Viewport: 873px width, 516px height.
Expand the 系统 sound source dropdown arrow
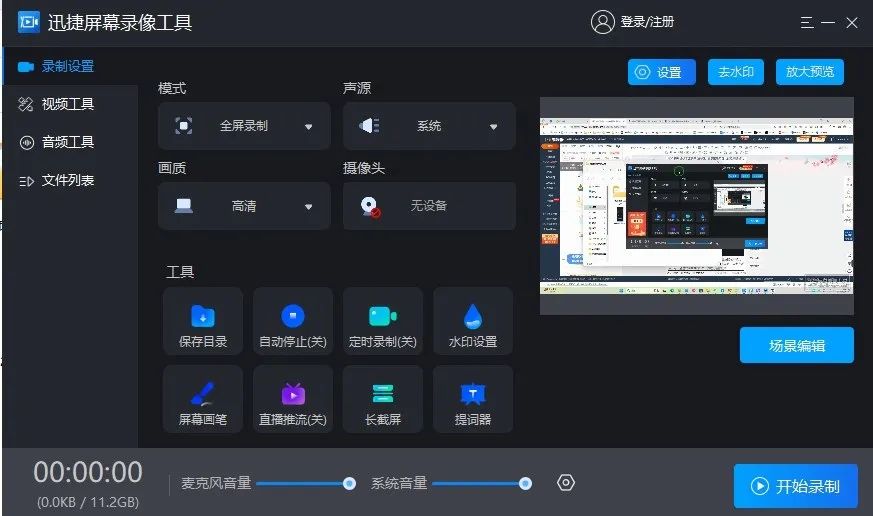pyautogui.click(x=493, y=127)
